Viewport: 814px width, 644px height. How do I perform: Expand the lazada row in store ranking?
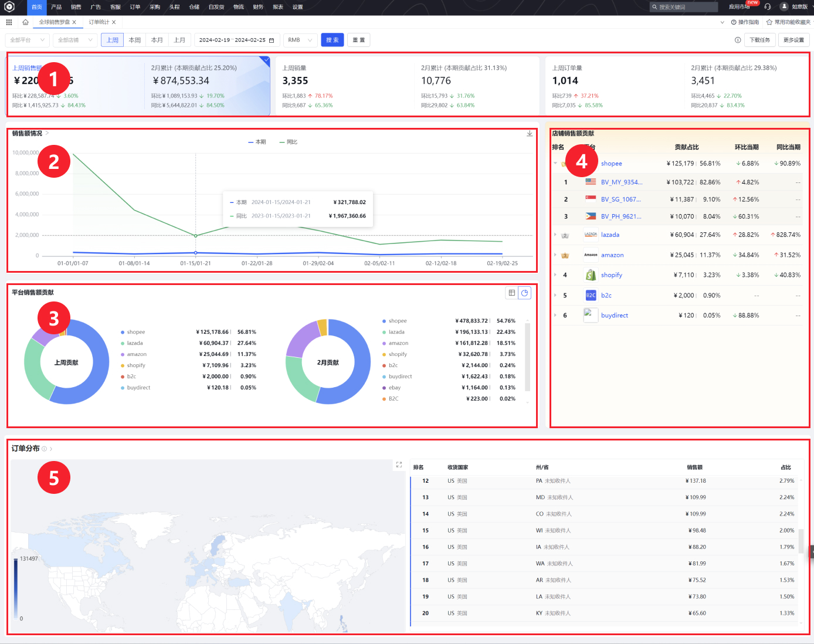click(555, 235)
